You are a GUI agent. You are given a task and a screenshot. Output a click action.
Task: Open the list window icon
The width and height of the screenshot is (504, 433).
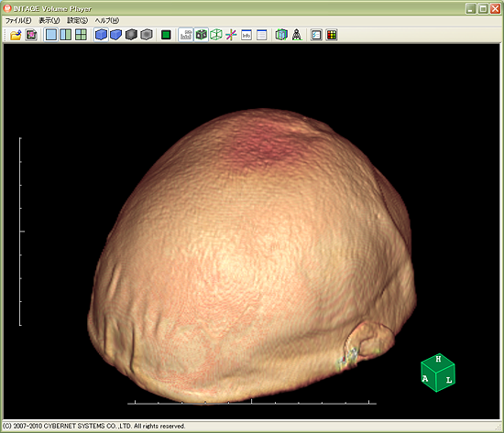pyautogui.click(x=262, y=35)
